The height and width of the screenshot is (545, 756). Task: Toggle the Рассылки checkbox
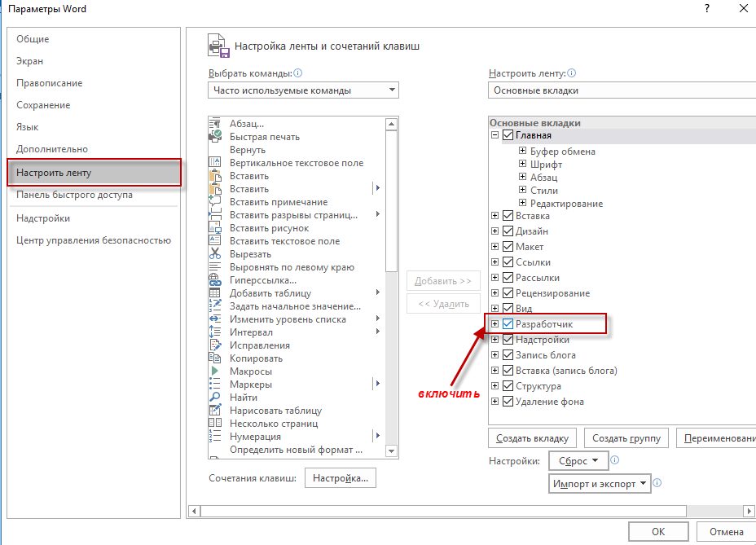coord(508,277)
